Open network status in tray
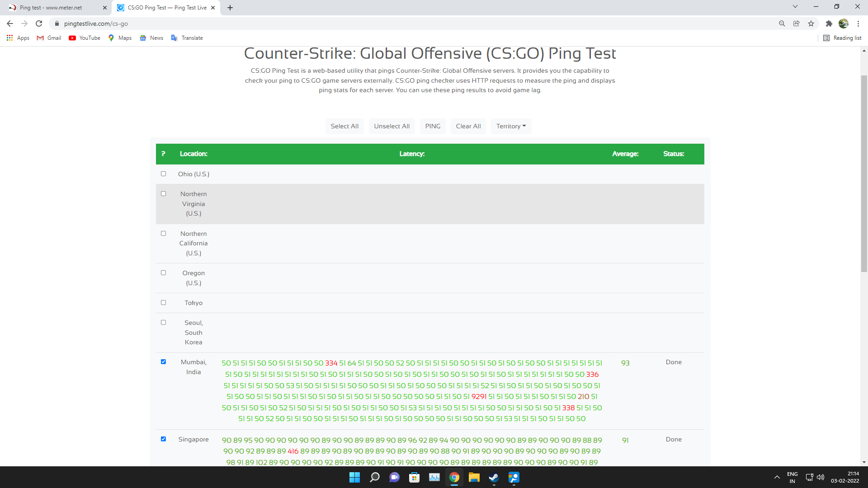The height and width of the screenshot is (488, 868). pos(809,477)
